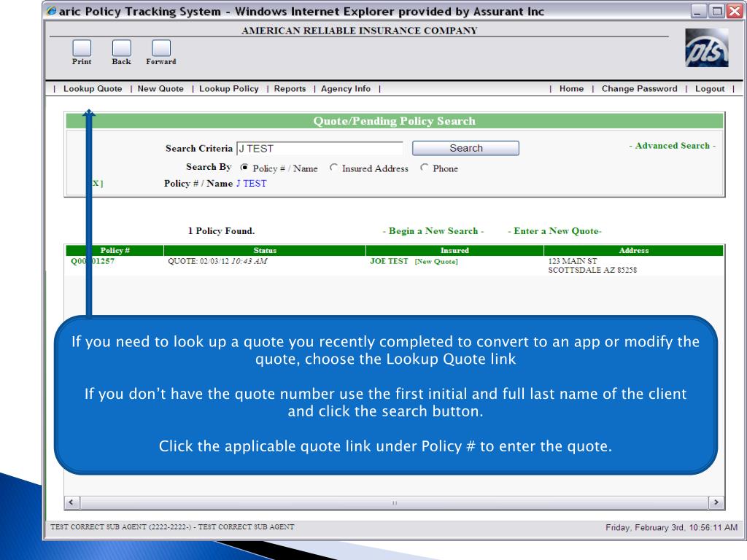This screenshot has width=747, height=560.
Task: Select the Phone radio button
Action: (x=424, y=168)
